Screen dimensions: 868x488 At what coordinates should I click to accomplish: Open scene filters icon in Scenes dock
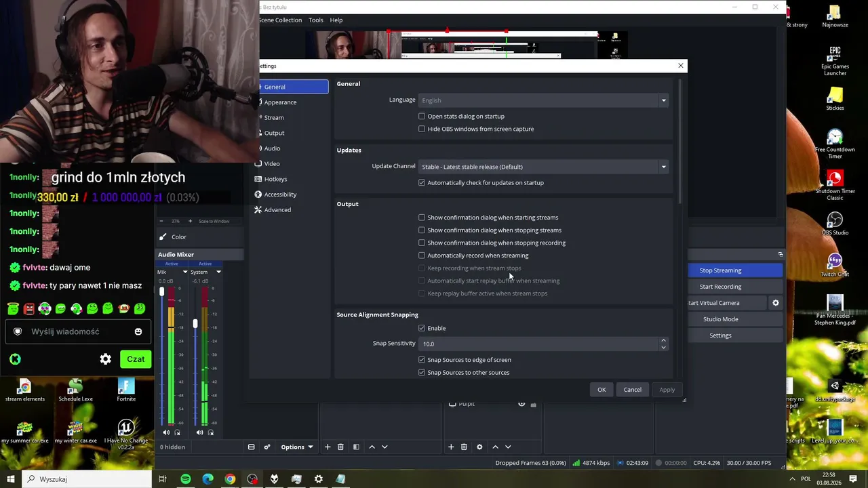click(356, 447)
